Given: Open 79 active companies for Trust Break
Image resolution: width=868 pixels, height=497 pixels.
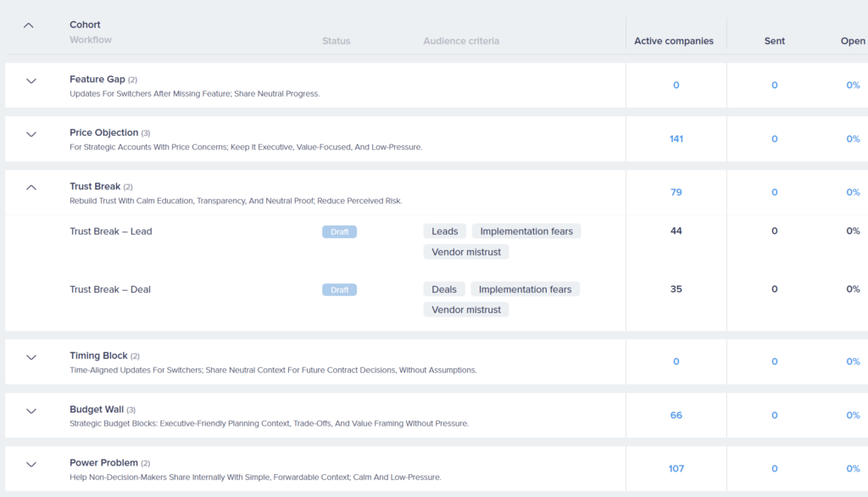Looking at the screenshot, I should point(676,193).
